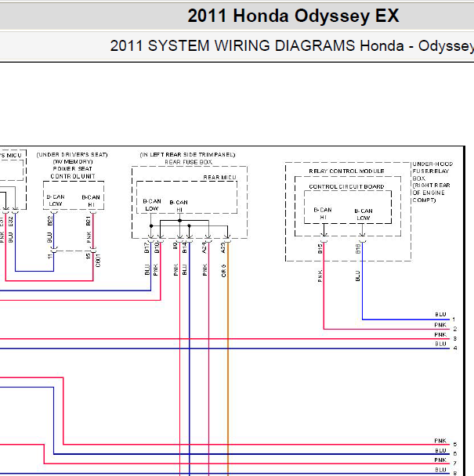Click the "POWER SEAT" label
The width and height of the screenshot is (474, 476).
pyautogui.click(x=73, y=169)
